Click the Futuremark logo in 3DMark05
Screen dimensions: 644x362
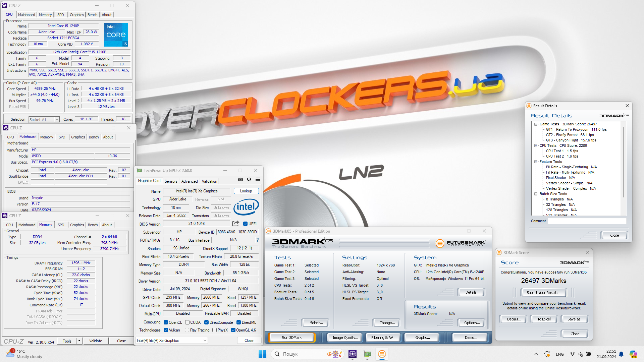[460, 243]
